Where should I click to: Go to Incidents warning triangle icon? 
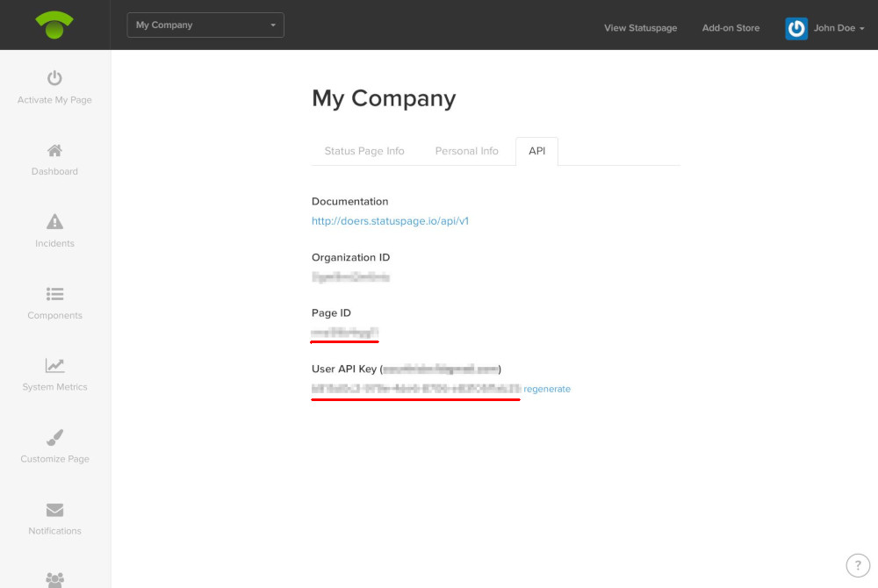pos(54,222)
